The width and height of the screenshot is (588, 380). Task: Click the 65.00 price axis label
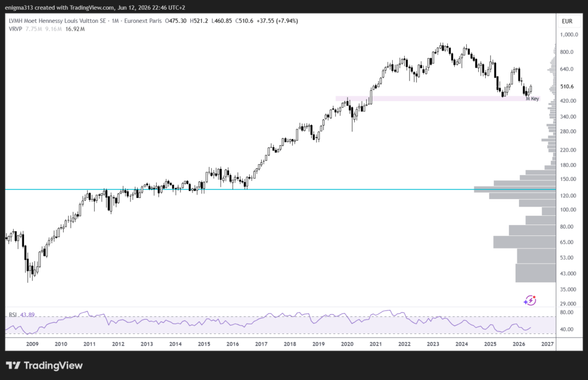coord(567,242)
